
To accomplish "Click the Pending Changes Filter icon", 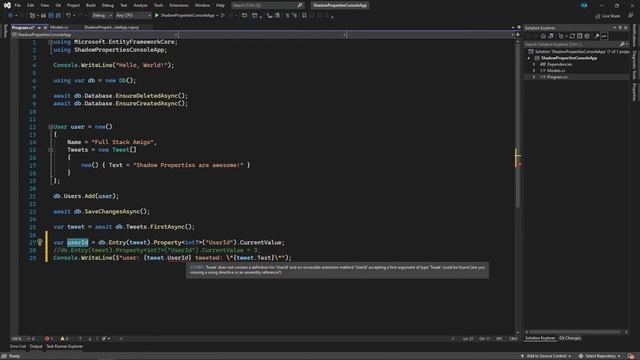I will pos(561,36).
